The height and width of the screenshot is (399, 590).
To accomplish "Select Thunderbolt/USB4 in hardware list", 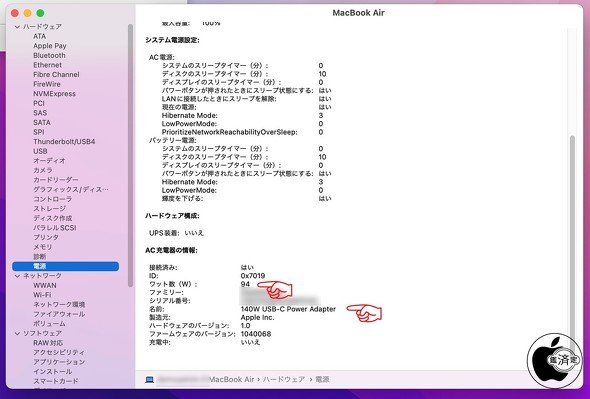I will point(64,142).
